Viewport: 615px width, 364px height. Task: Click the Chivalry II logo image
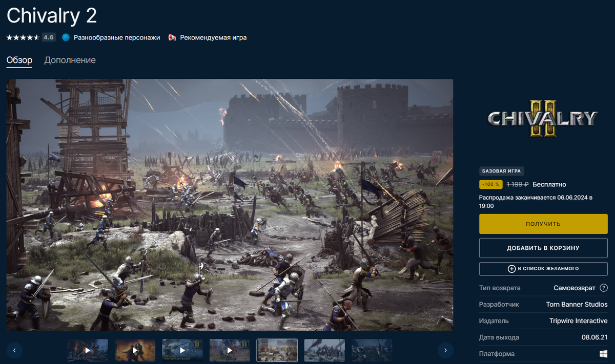[x=543, y=119]
